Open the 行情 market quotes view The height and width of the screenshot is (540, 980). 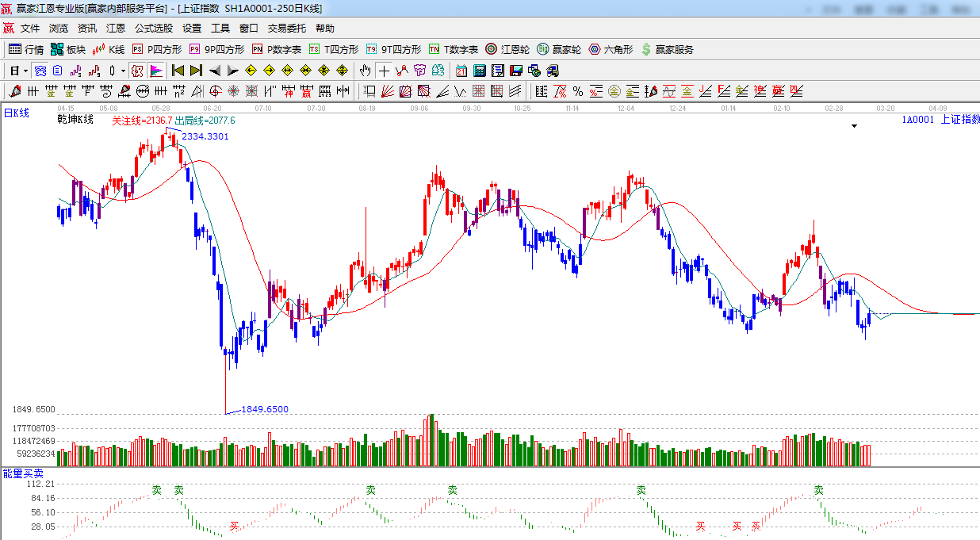[26, 49]
